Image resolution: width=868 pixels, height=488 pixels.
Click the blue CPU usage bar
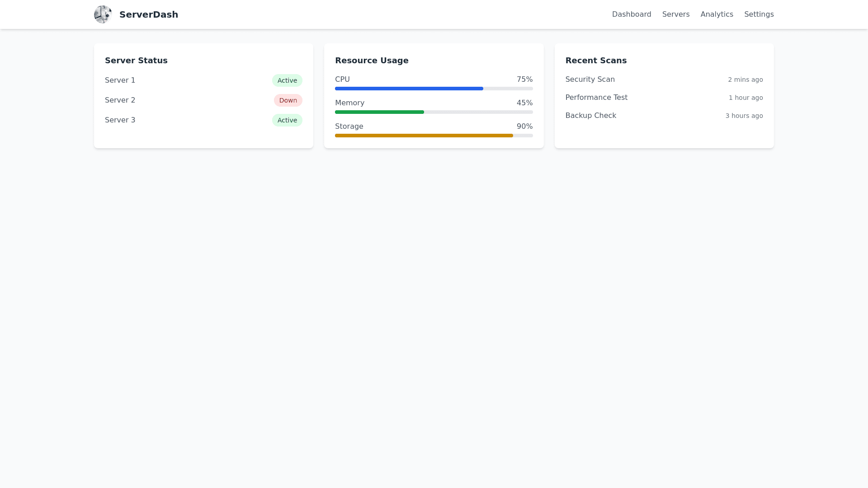point(409,89)
